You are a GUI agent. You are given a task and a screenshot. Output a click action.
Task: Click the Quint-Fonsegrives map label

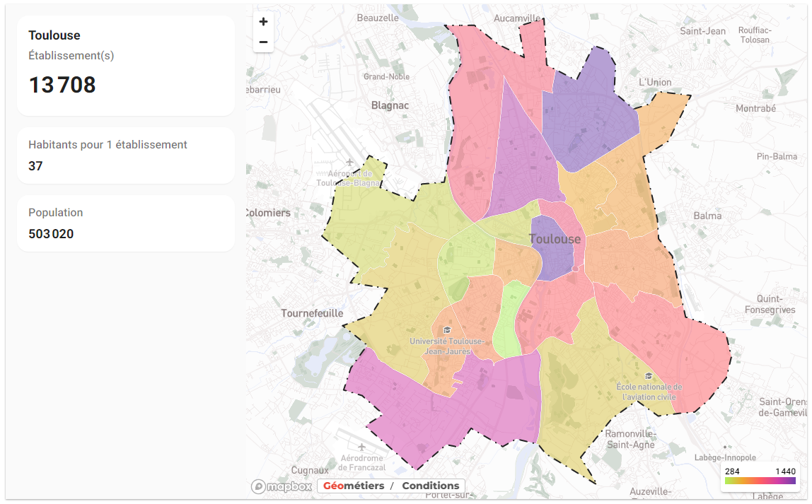[x=770, y=304]
